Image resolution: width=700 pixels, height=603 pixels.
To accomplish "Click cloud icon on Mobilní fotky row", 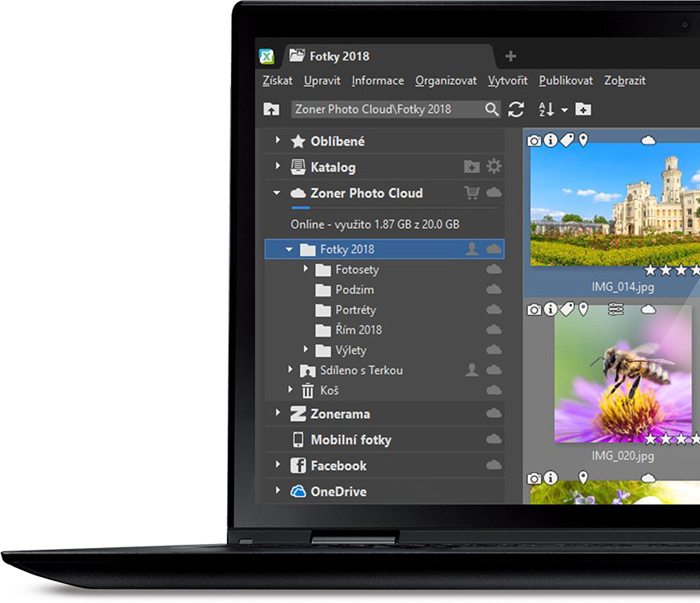I will click(x=494, y=440).
